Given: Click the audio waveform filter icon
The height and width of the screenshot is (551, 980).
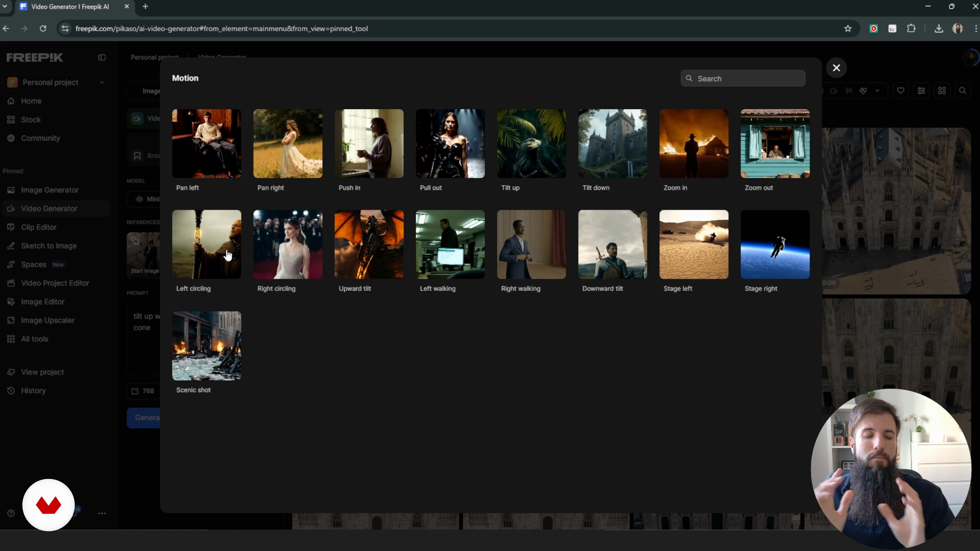Looking at the screenshot, I should pyautogui.click(x=849, y=91).
